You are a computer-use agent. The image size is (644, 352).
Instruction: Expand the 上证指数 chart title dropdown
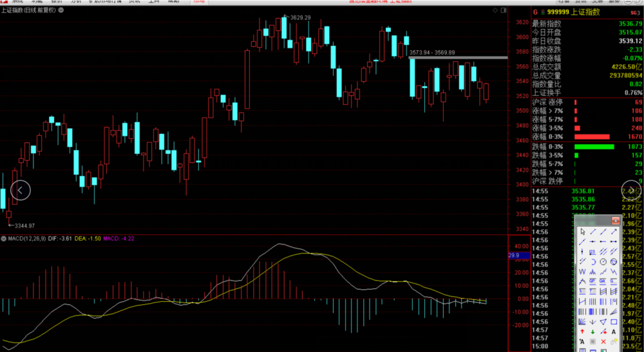(61, 10)
